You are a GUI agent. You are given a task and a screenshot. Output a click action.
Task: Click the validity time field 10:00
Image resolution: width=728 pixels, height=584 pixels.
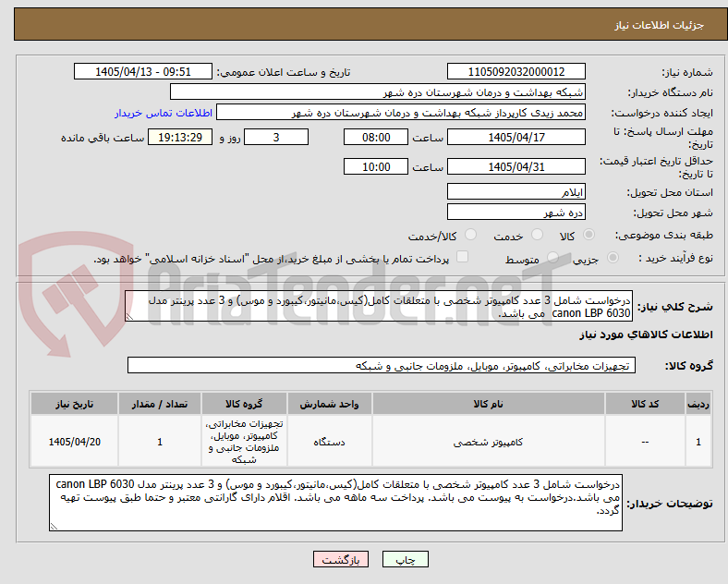(376, 166)
